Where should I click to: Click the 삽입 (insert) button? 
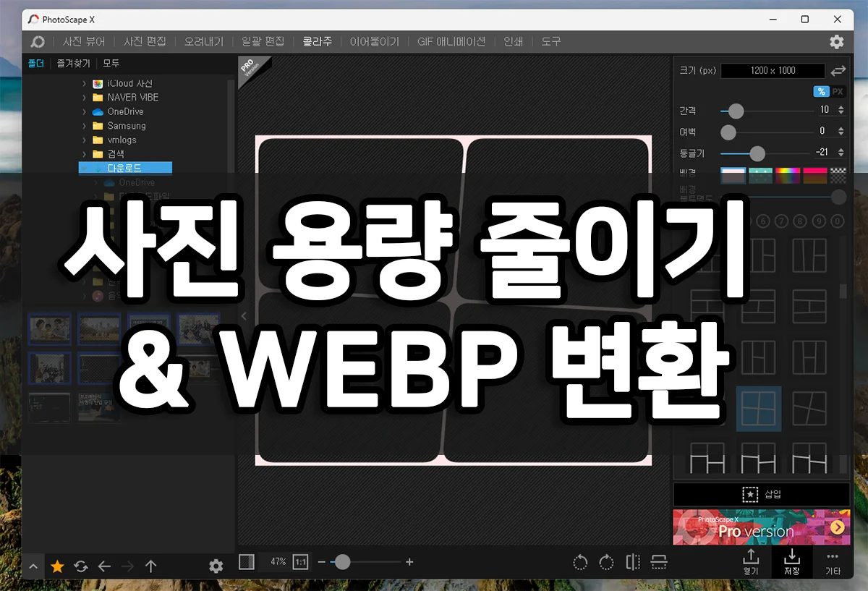(x=761, y=494)
